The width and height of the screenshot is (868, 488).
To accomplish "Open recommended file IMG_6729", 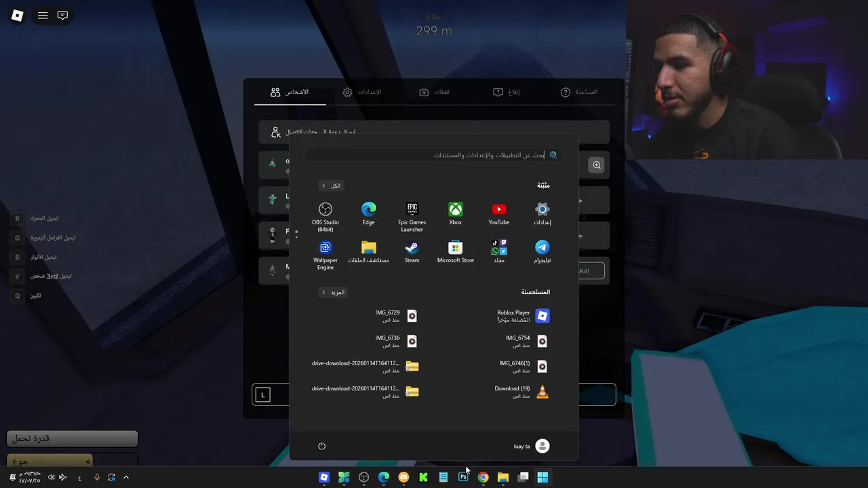I will pos(397,316).
